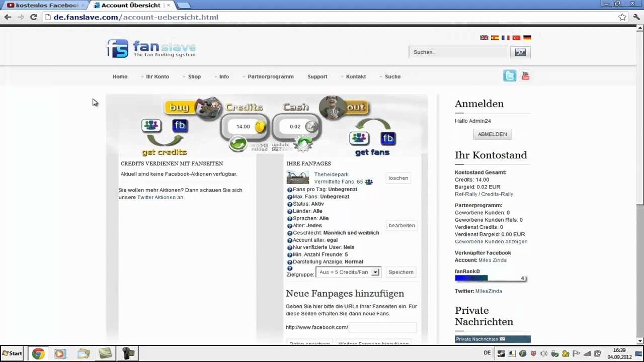Click the help icon beside Länder
This screenshot has width=644, height=362.
point(290,212)
